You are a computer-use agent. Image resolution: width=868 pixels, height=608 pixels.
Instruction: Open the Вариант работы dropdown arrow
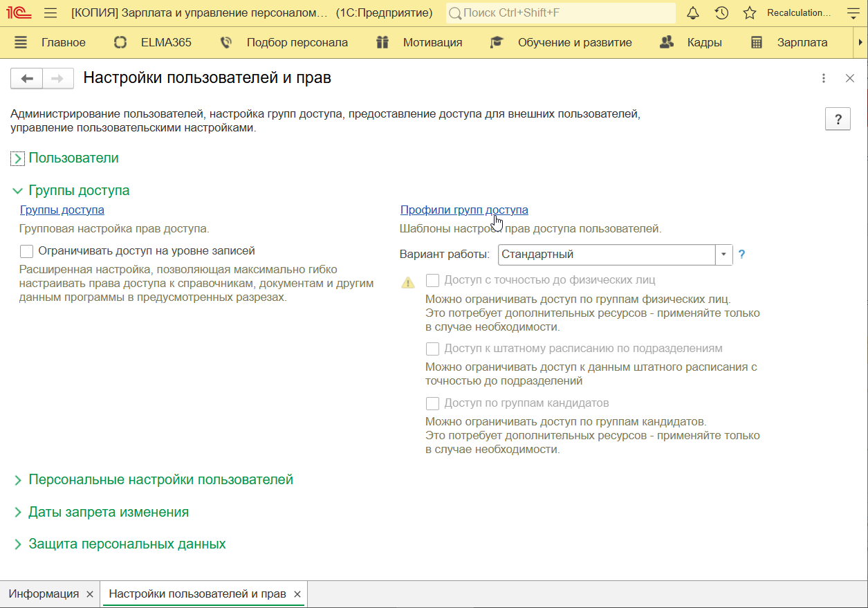[x=723, y=255]
